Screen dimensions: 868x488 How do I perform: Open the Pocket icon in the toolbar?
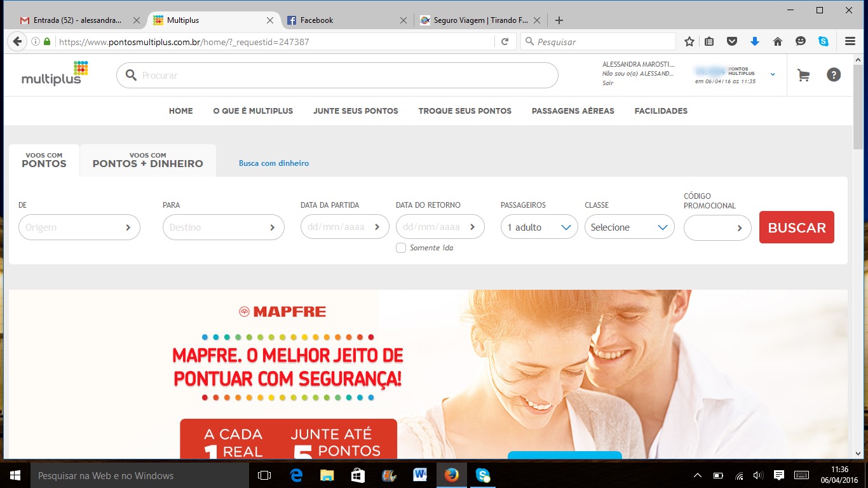pos(732,41)
